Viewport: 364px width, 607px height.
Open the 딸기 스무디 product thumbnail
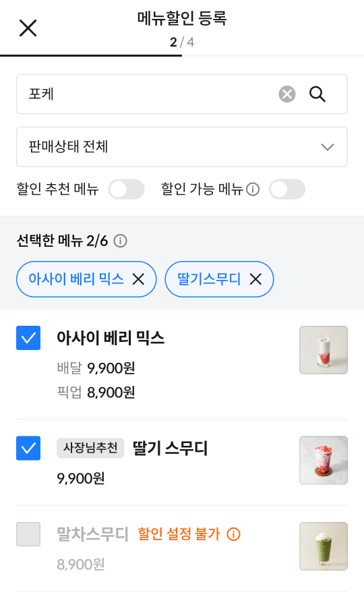pyautogui.click(x=324, y=460)
